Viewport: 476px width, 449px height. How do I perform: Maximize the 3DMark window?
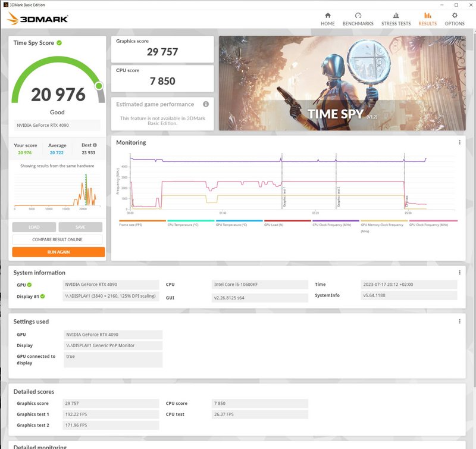click(456, 5)
